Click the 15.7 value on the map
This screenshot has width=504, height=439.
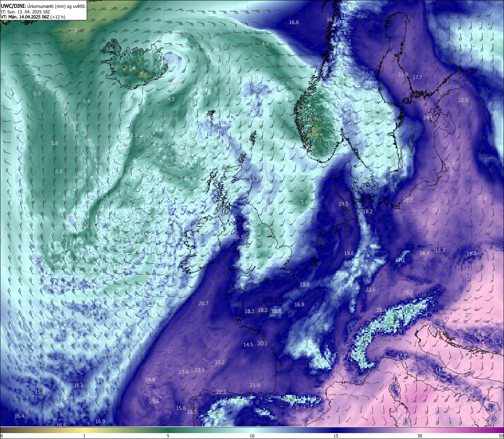point(440,250)
